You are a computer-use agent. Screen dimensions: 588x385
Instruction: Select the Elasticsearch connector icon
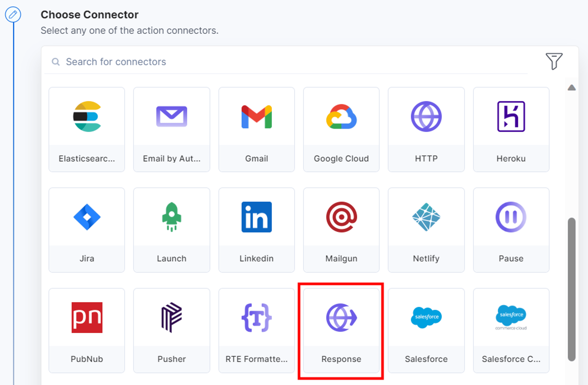click(87, 117)
